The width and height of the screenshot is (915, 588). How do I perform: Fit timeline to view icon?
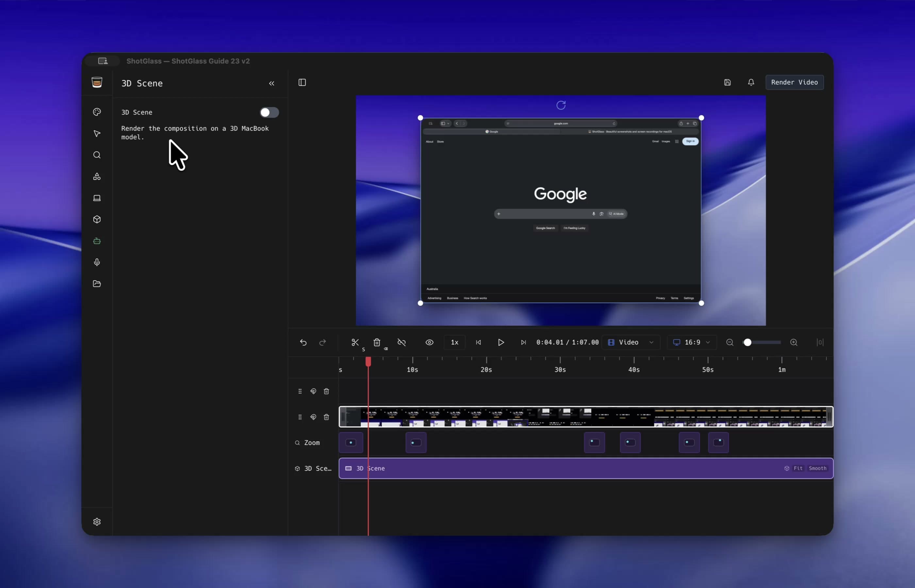click(820, 342)
